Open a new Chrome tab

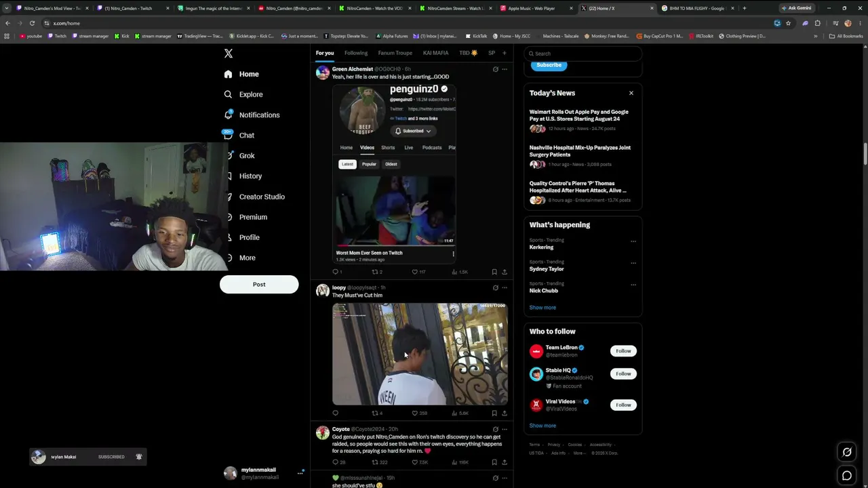pos(745,8)
